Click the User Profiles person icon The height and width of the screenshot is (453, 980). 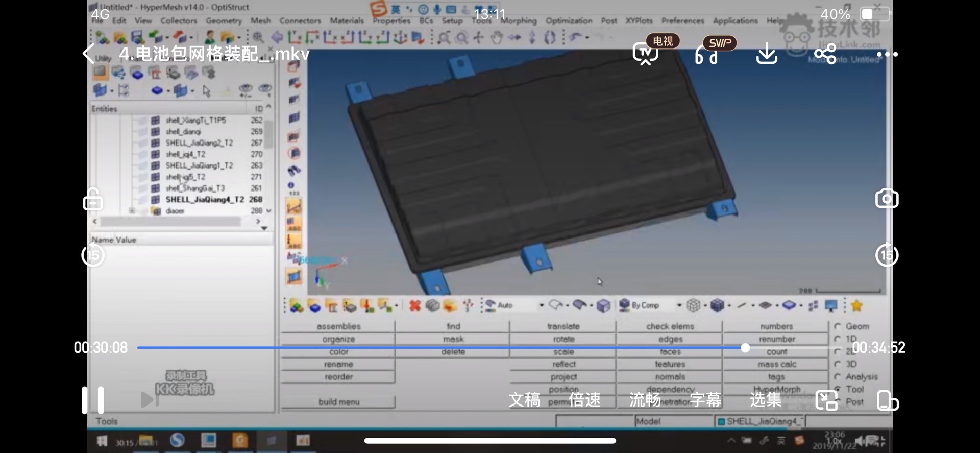[209, 37]
